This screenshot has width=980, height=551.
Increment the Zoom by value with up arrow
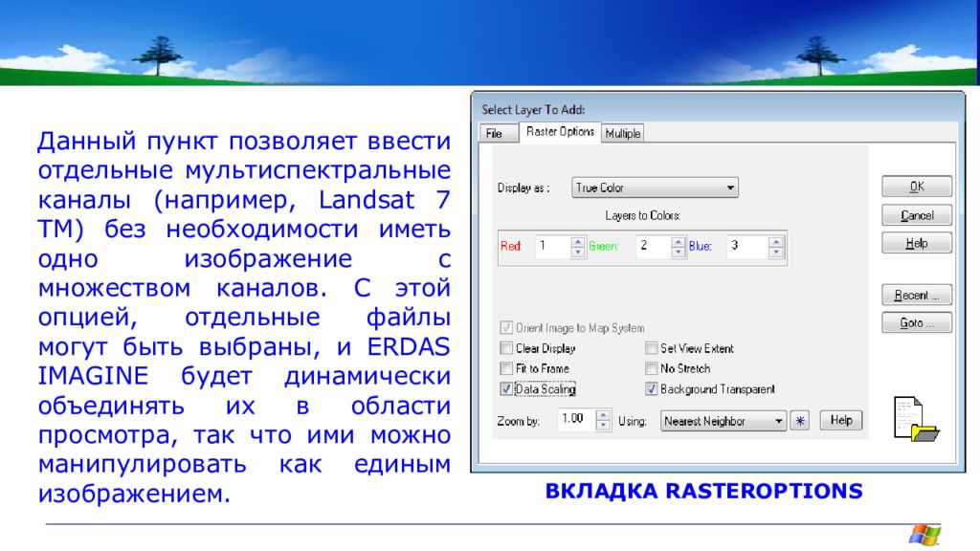pyautogui.click(x=603, y=415)
